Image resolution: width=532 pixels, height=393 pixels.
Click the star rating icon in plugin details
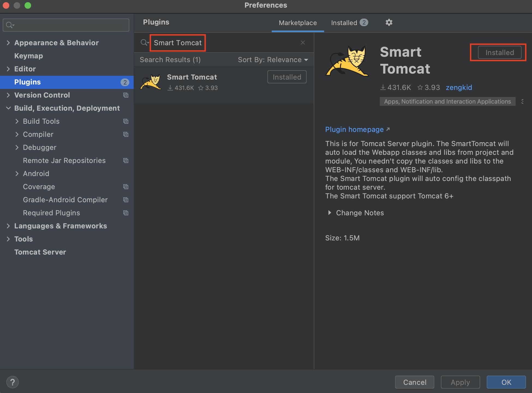420,87
